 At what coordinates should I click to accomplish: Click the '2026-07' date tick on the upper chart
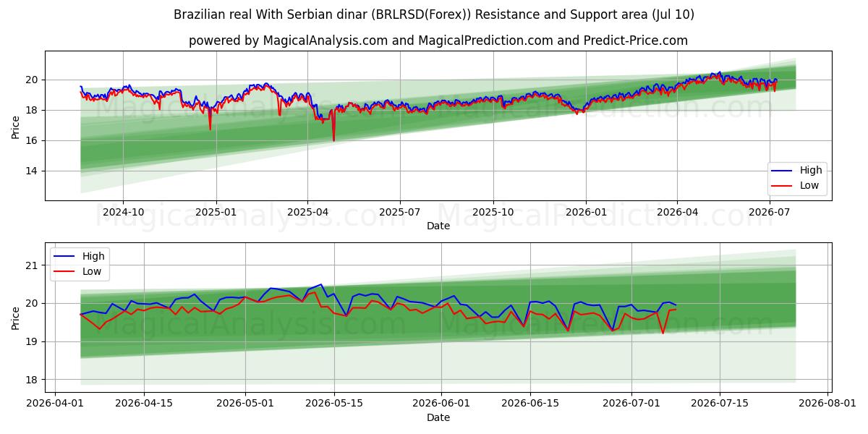point(770,212)
